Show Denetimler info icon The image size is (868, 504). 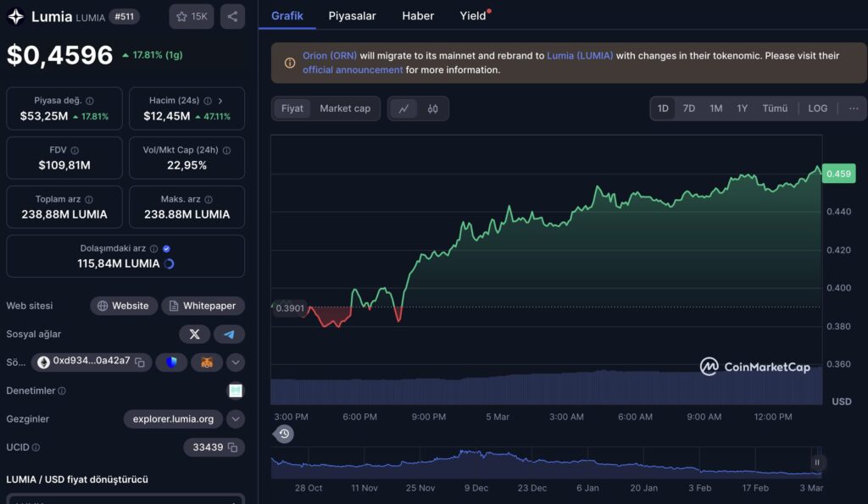click(x=62, y=390)
